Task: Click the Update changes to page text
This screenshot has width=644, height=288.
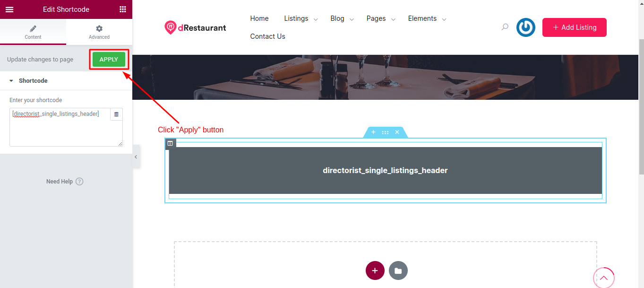Action: click(x=40, y=60)
